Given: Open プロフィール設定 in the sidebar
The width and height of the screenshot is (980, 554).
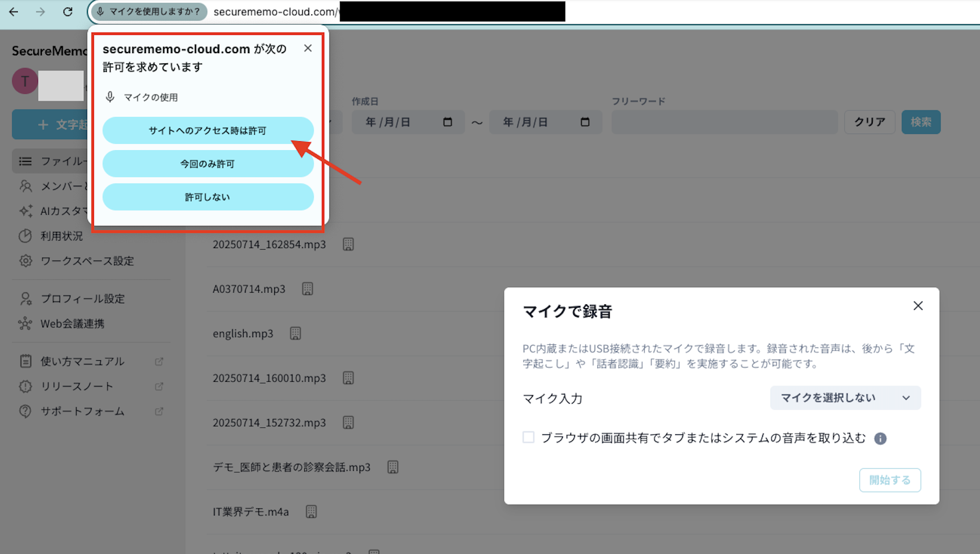Looking at the screenshot, I should coord(82,298).
